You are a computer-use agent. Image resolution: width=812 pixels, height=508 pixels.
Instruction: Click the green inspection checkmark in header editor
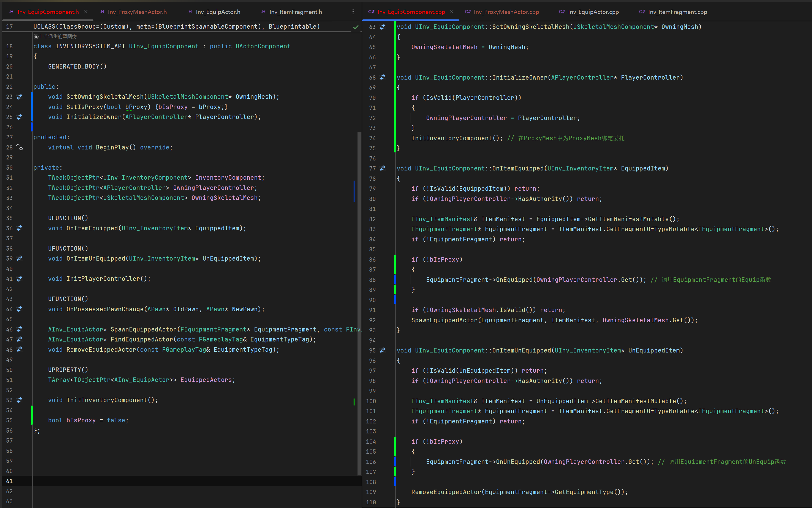[x=355, y=27]
